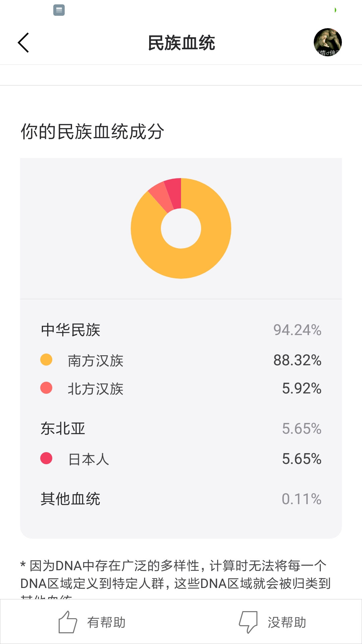Select the orange 南方汉族 color dot
Image resolution: width=362 pixels, height=644 pixels.
coord(46,360)
